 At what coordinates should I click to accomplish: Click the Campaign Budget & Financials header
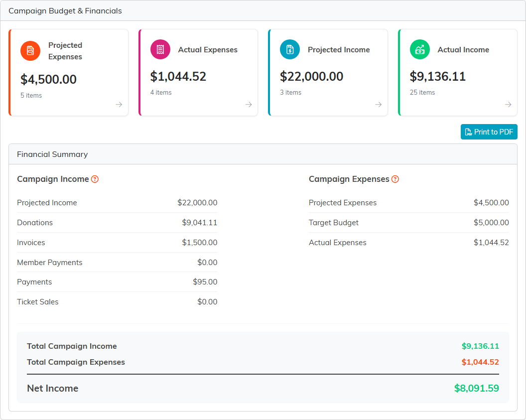click(x=65, y=11)
